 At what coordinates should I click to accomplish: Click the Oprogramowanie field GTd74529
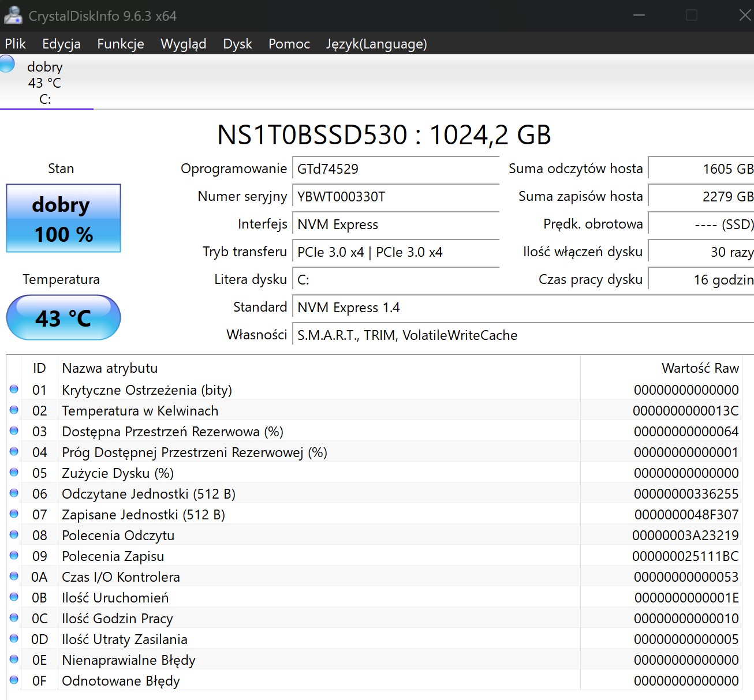(x=395, y=169)
